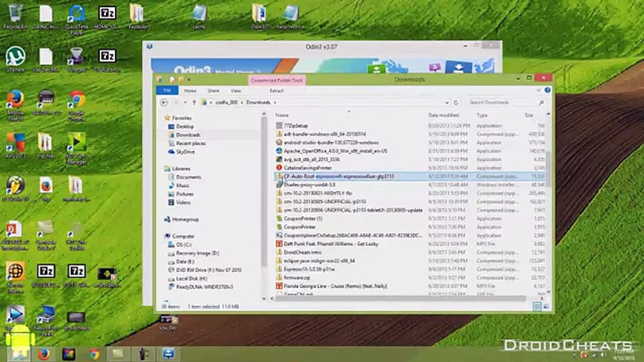The image size is (644, 362).
Task: Open the Share ribbon tab
Action: tap(213, 91)
